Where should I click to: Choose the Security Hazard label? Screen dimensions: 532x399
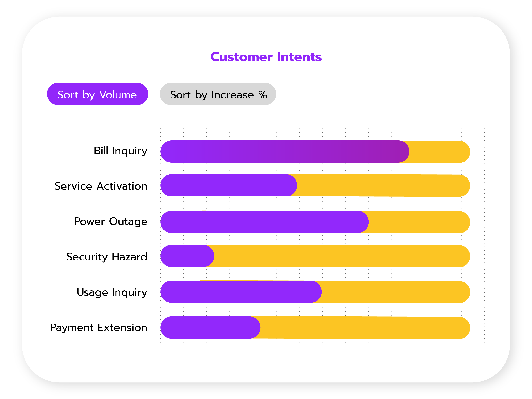click(x=107, y=257)
